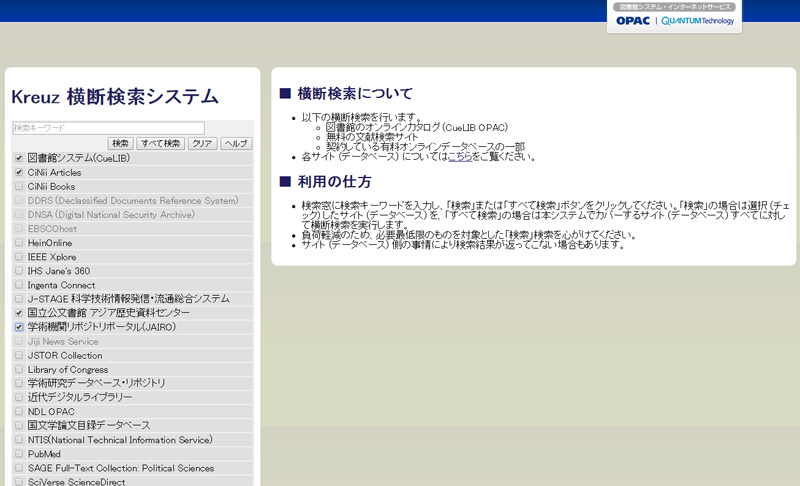
Task: Click the クリア button
Action: [x=203, y=144]
